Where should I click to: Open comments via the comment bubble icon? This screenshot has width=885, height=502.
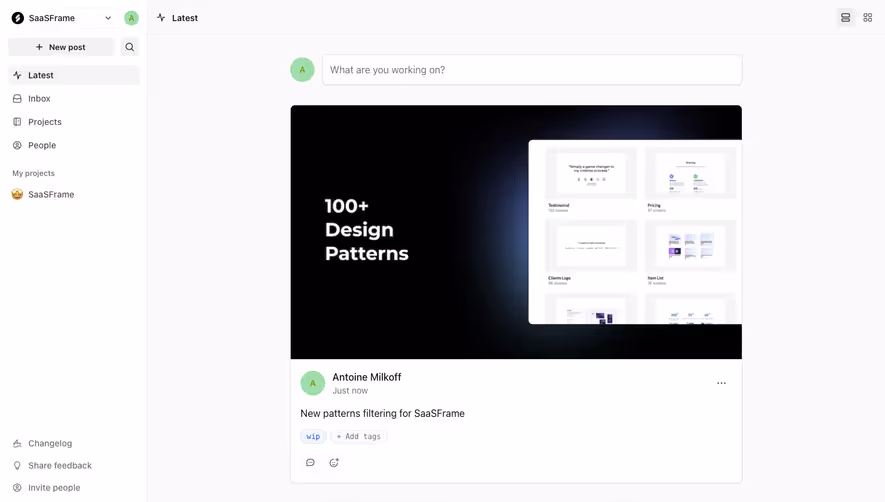coord(310,462)
